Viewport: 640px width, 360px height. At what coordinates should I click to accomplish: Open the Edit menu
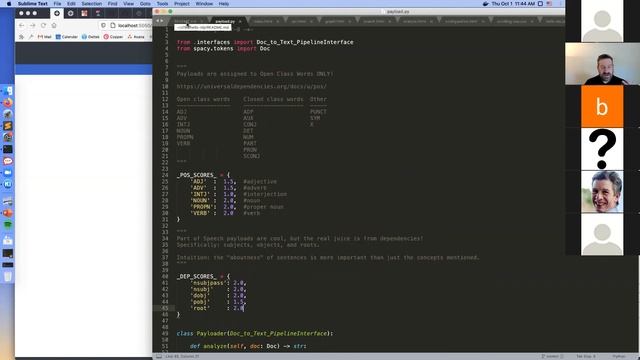[71, 4]
